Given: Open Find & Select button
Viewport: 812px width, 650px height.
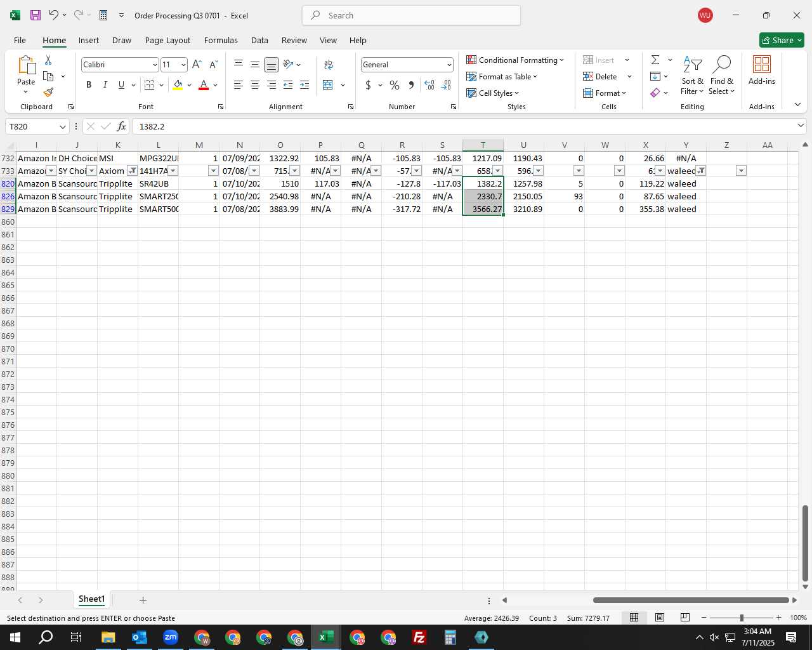Looking at the screenshot, I should (x=722, y=76).
